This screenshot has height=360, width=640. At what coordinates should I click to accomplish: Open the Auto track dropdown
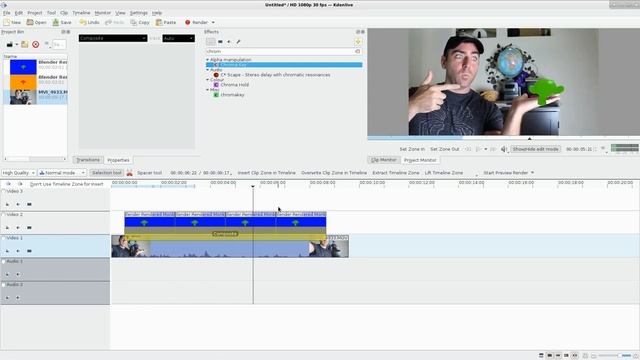pyautogui.click(x=178, y=38)
